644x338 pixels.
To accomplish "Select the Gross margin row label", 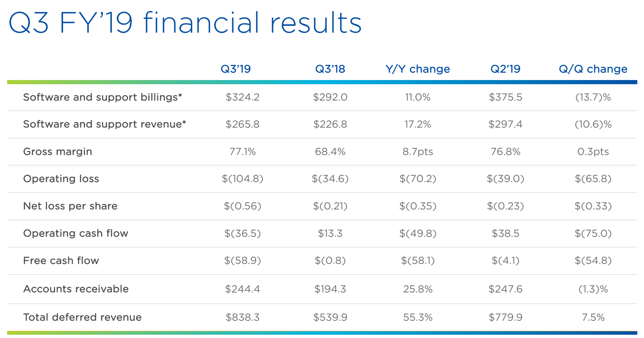I will (x=58, y=152).
